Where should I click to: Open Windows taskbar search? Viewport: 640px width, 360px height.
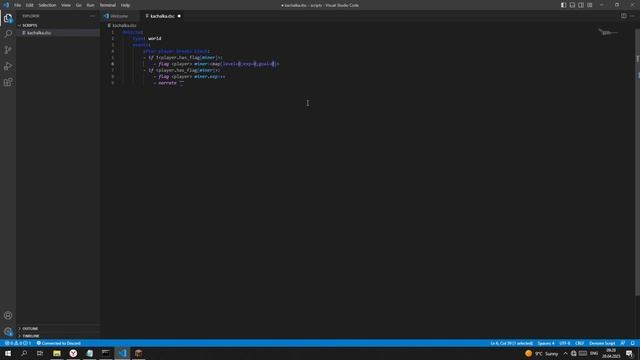(24, 353)
